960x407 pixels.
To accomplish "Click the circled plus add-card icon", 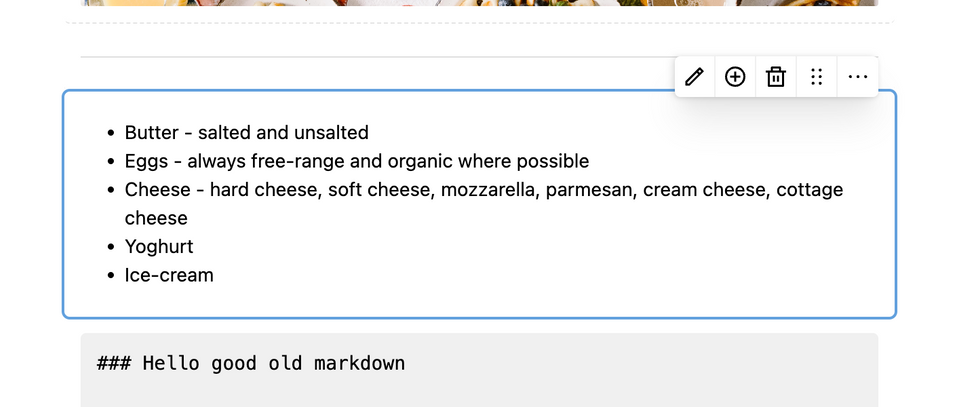I will click(x=735, y=77).
